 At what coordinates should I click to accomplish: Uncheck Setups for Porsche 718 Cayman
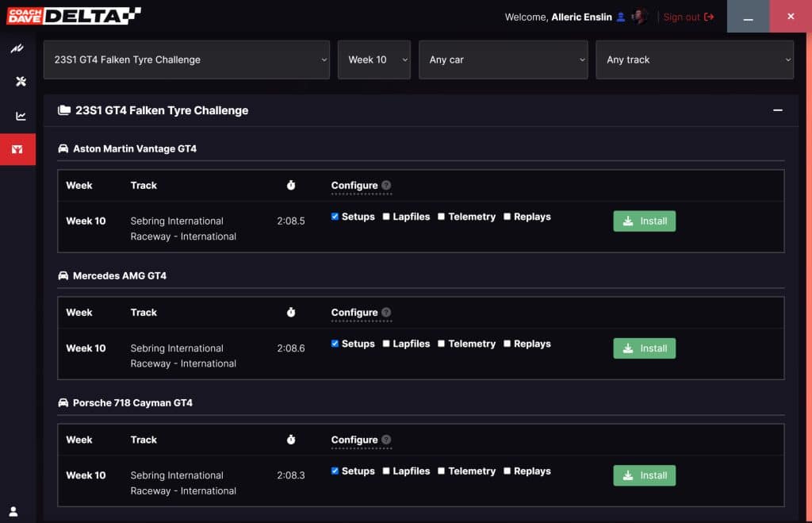[335, 471]
